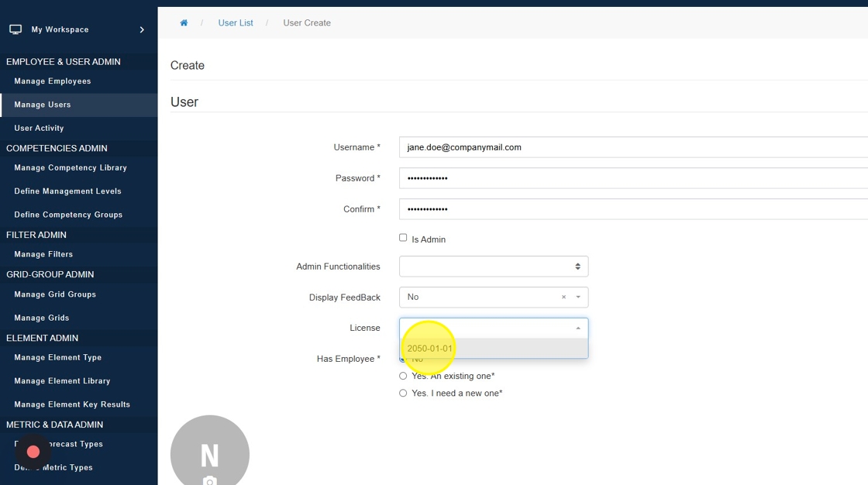Click the home icon in breadcrumb

point(184,23)
